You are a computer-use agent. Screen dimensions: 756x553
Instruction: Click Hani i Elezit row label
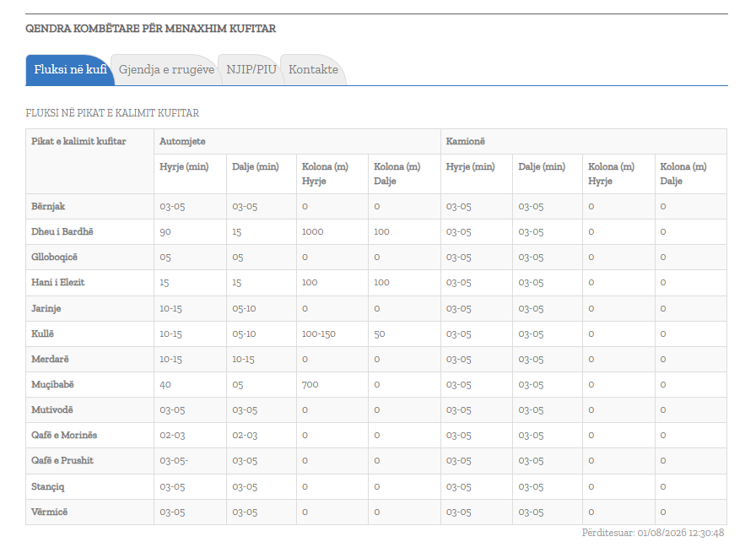(58, 282)
